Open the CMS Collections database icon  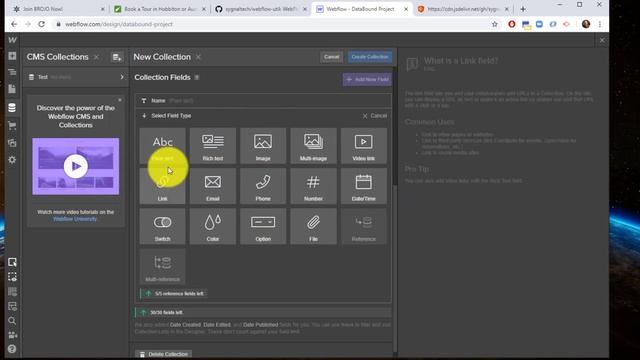click(12, 107)
